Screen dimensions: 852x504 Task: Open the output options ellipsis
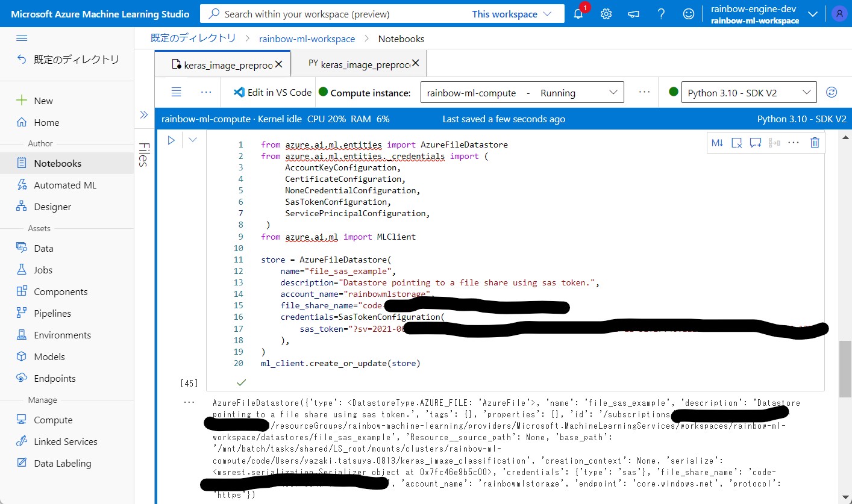[x=189, y=402]
